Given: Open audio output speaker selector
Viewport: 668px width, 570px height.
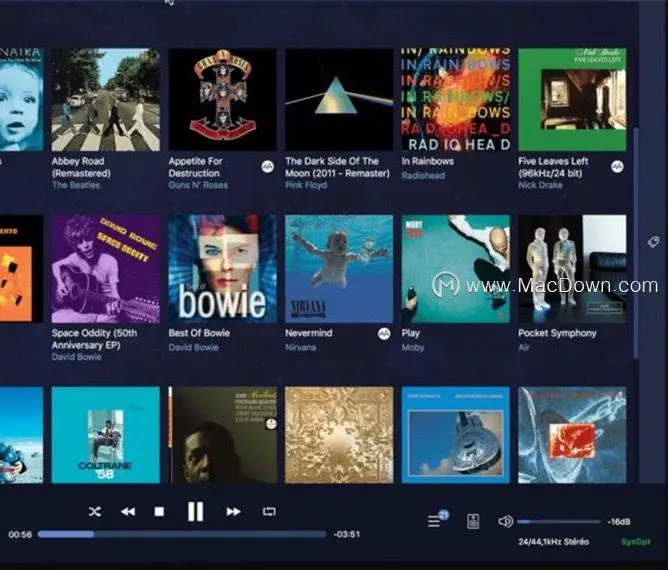Looking at the screenshot, I should [x=473, y=521].
